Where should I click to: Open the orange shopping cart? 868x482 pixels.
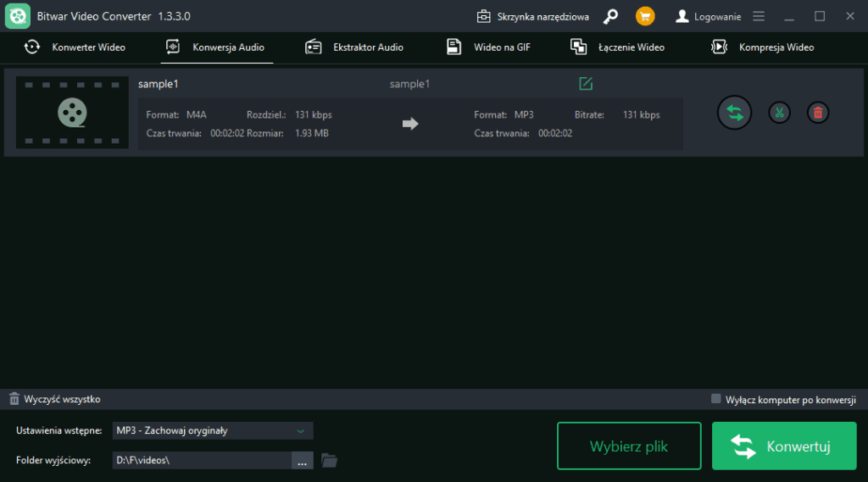click(645, 17)
